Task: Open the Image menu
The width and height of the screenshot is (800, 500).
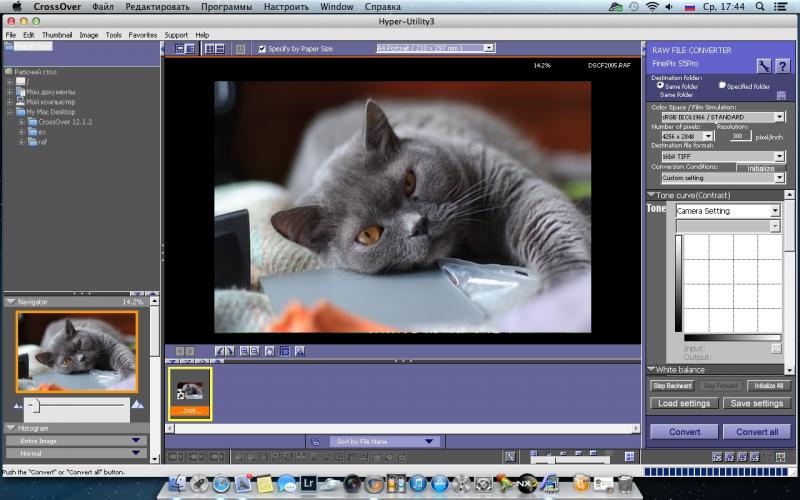Action: pos(89,35)
